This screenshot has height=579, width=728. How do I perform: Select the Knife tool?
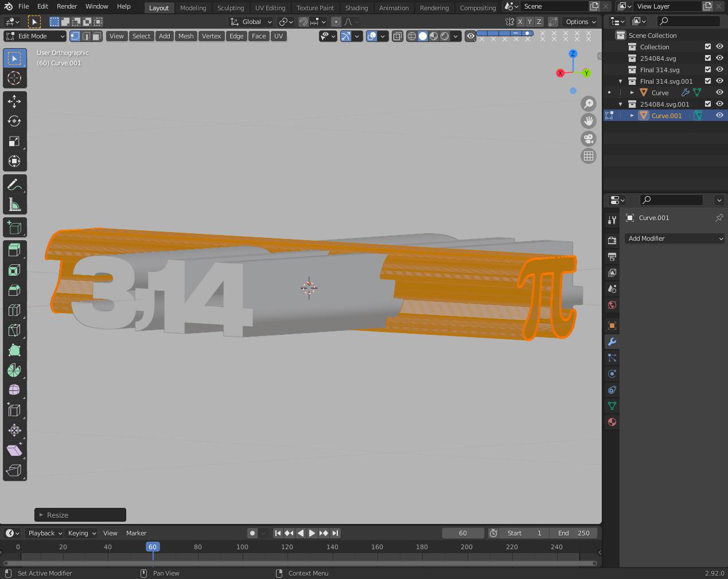click(x=14, y=330)
